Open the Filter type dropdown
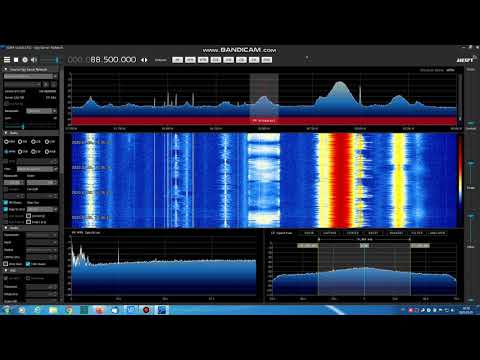 coord(37,169)
